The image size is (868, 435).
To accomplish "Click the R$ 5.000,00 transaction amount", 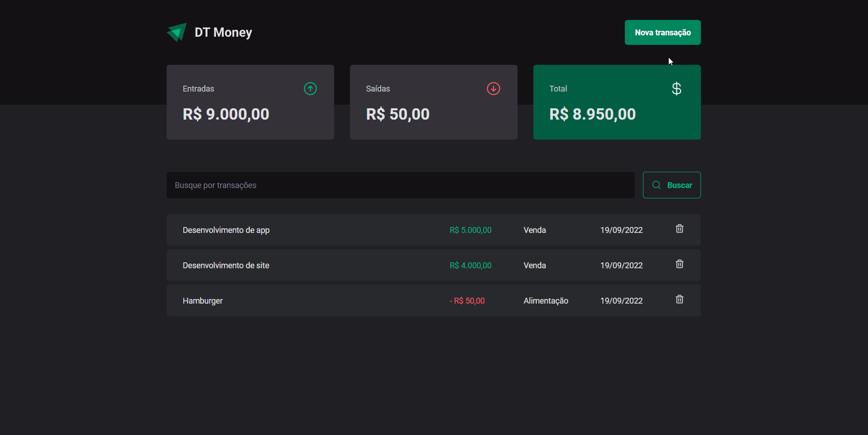I will pos(470,230).
